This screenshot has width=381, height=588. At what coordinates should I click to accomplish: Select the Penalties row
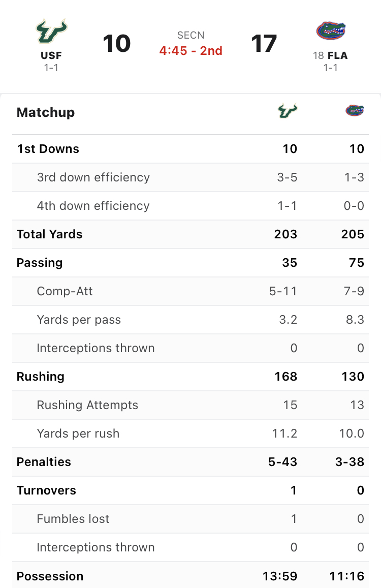click(190, 462)
